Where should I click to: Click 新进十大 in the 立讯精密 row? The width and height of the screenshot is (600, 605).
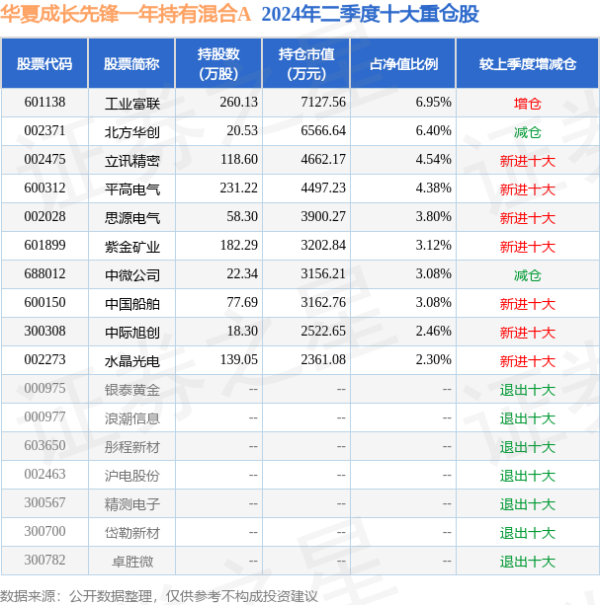click(527, 161)
